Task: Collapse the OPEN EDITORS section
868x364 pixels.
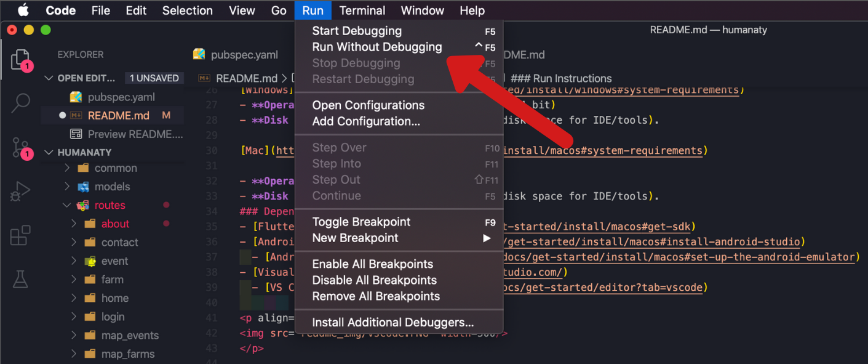Action: click(49, 78)
